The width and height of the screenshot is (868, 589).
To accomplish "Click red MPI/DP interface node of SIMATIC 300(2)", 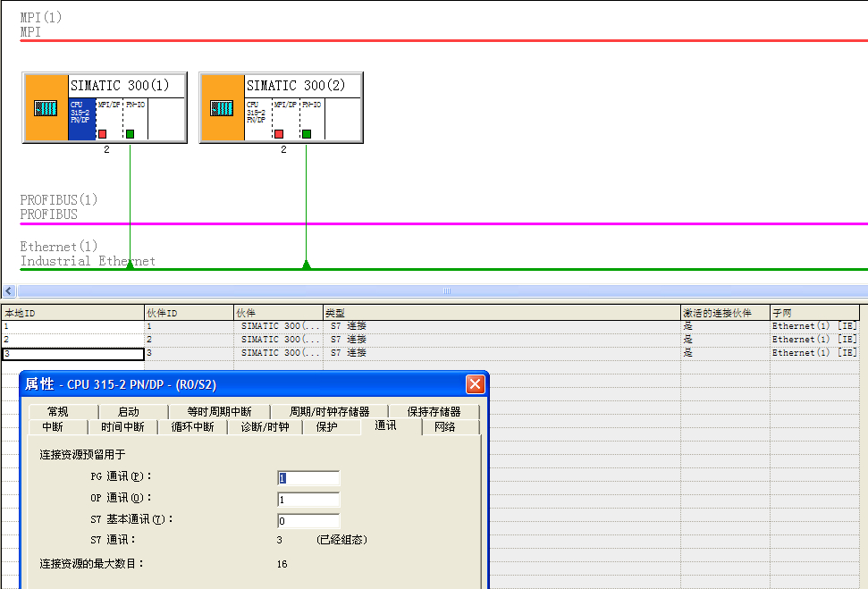I will click(279, 134).
